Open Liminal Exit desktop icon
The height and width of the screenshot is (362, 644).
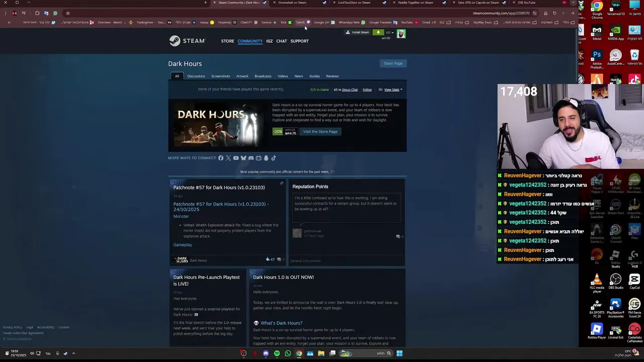tap(616, 331)
